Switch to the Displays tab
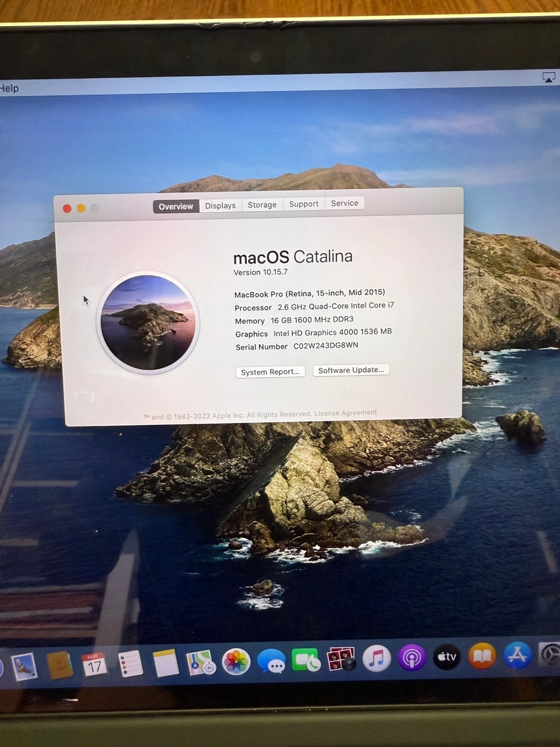 coord(220,205)
